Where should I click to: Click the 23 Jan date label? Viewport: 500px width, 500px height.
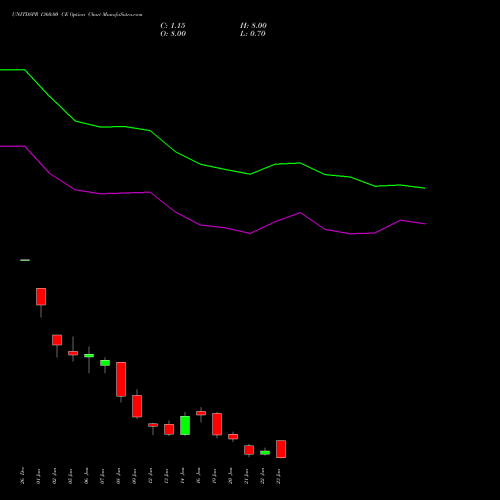coord(279,476)
